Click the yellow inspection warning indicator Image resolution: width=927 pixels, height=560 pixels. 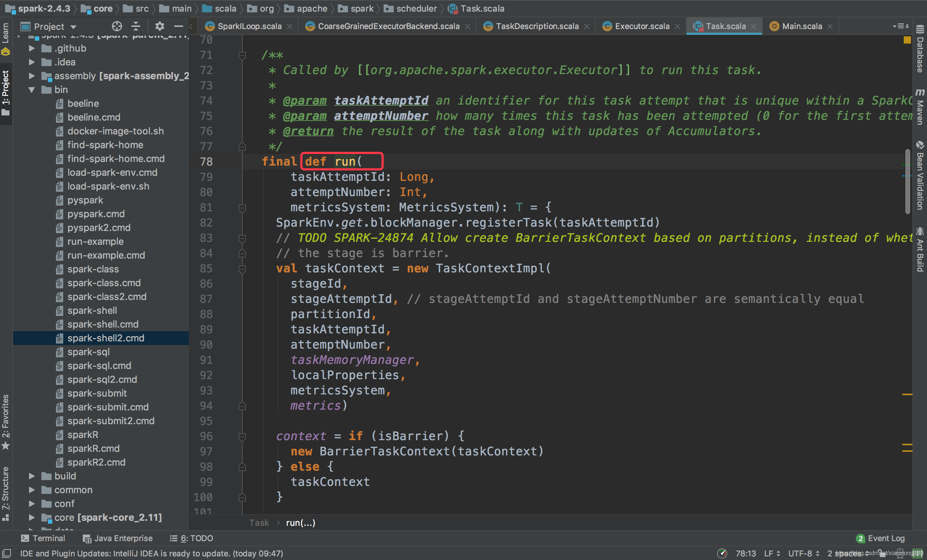907,40
